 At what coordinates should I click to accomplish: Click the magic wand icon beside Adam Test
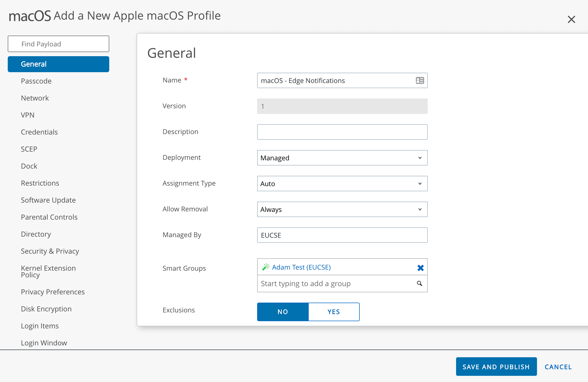[266, 267]
